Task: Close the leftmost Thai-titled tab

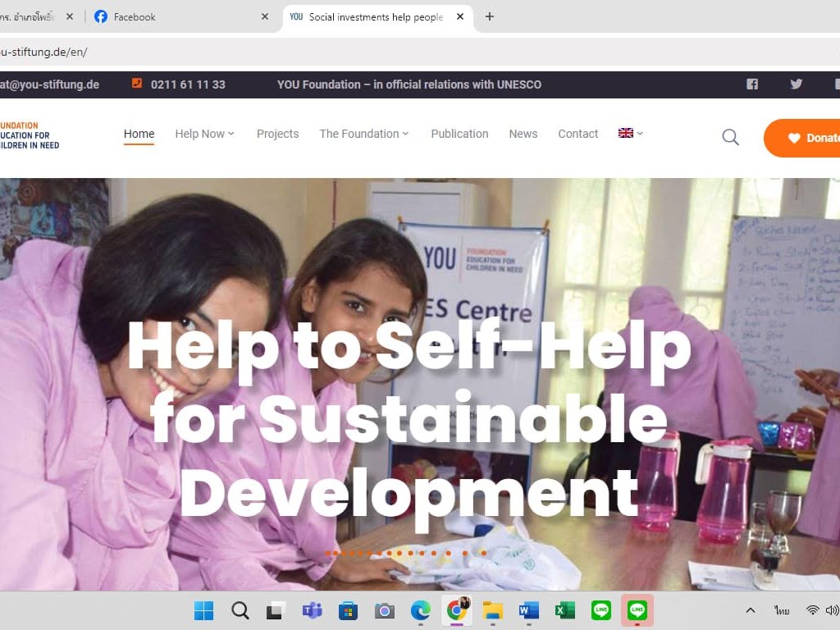Action: click(70, 16)
